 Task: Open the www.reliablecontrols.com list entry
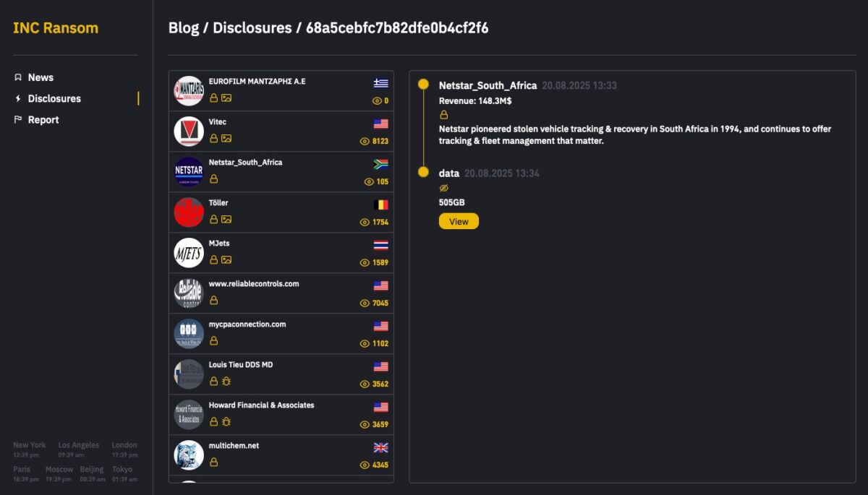pos(281,293)
